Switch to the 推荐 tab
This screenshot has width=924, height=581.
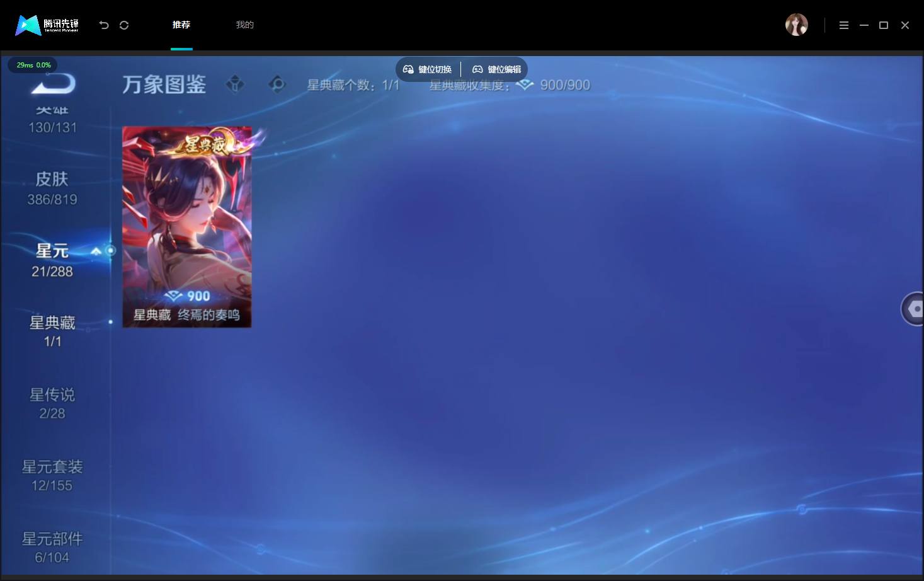[181, 25]
